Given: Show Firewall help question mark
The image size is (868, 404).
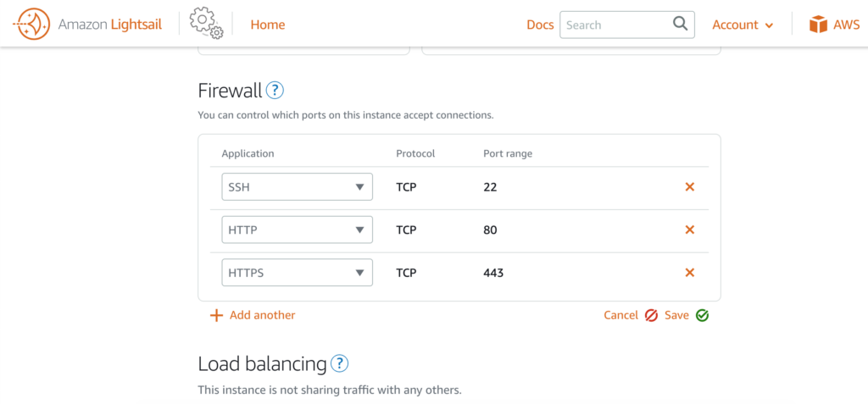Looking at the screenshot, I should pos(275,91).
